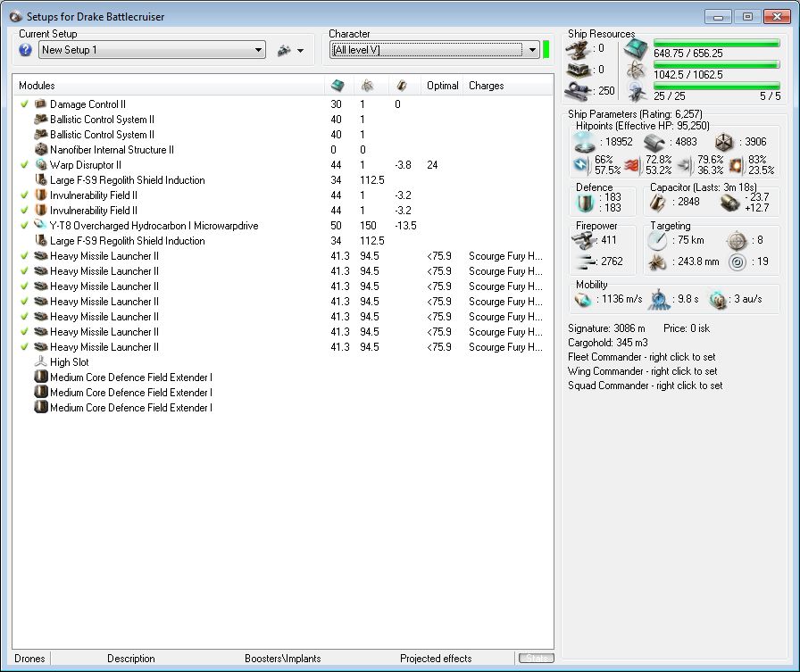800x672 pixels.
Task: Click the hull hitpoints icon showing 3906
Action: [724, 142]
